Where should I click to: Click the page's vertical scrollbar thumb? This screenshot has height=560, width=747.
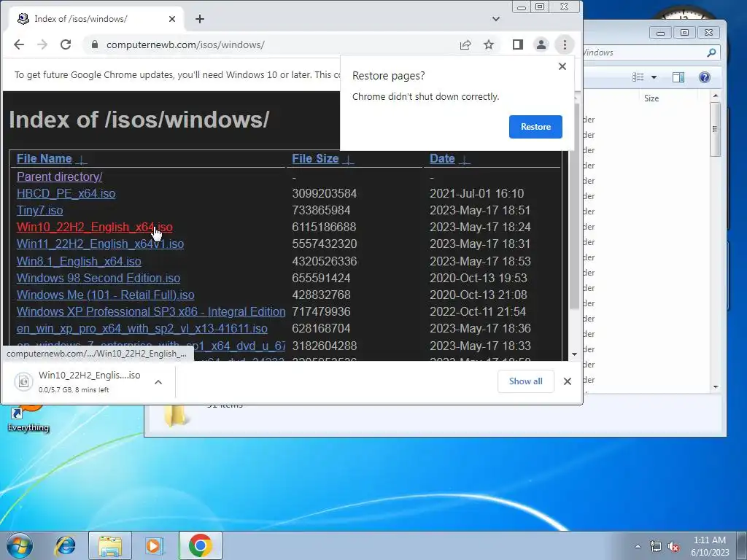(574, 205)
